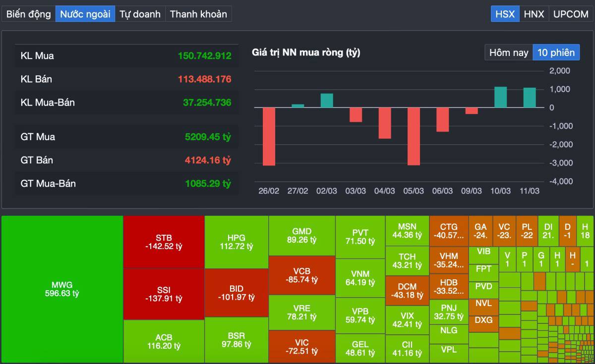595x364 pixels.
Task: Open the DCM -43.18 tỷ tile
Action: [407, 291]
